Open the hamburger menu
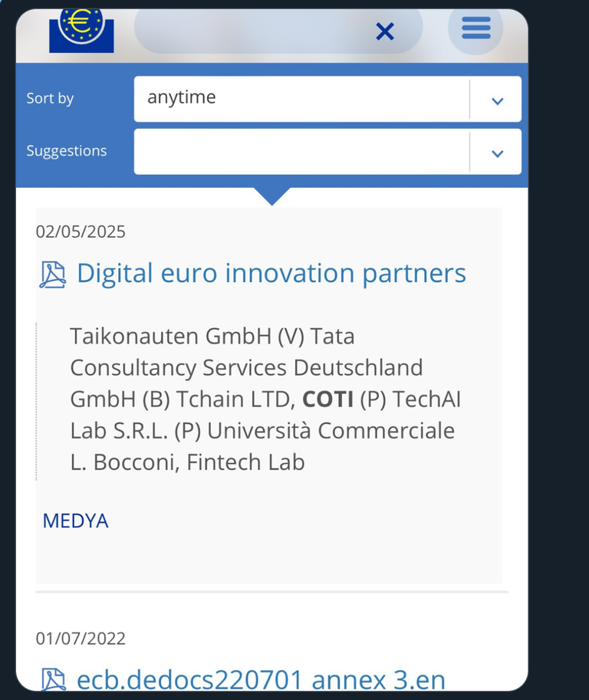The image size is (589, 700). [x=475, y=28]
